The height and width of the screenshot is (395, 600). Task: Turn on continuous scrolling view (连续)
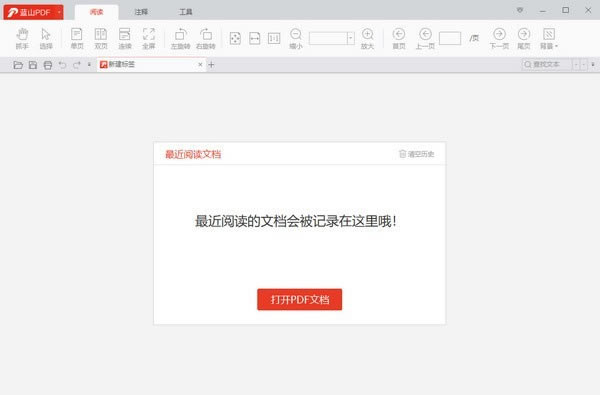(125, 38)
